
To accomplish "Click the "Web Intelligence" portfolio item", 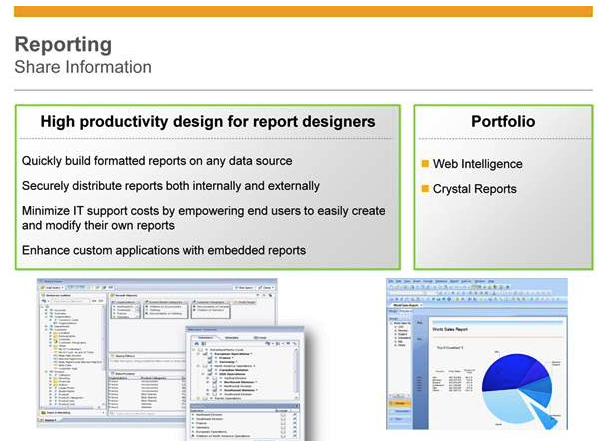I will (477, 164).
